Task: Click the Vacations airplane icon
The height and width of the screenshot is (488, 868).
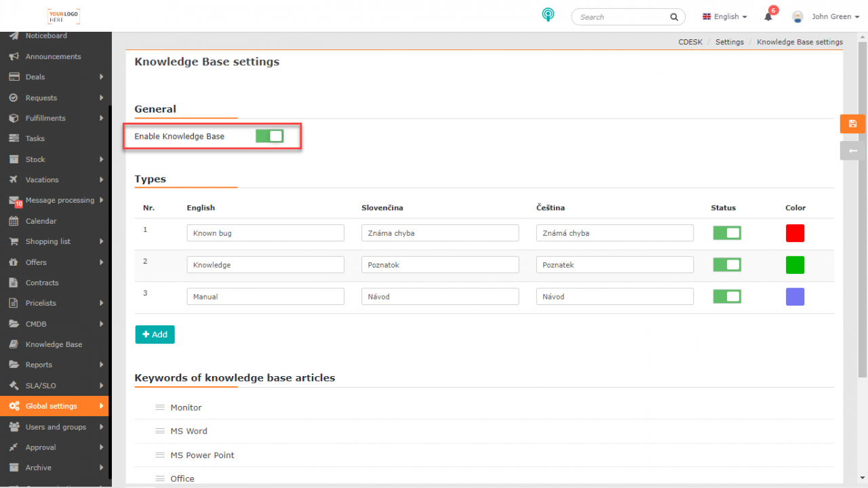Action: [x=14, y=180]
